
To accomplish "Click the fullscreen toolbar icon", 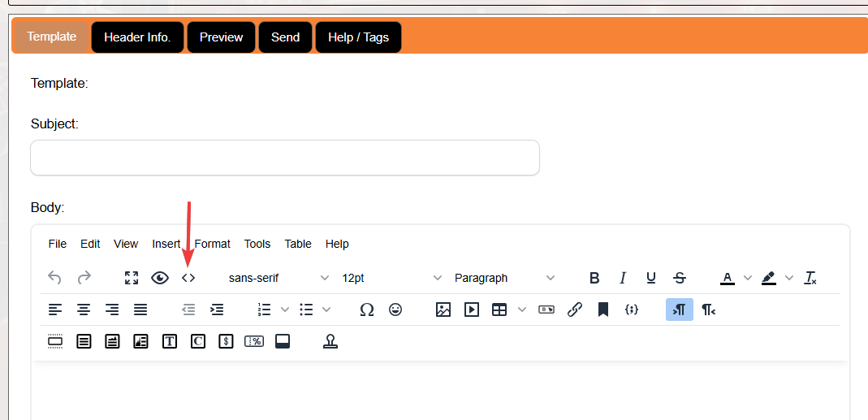I will coord(132,278).
